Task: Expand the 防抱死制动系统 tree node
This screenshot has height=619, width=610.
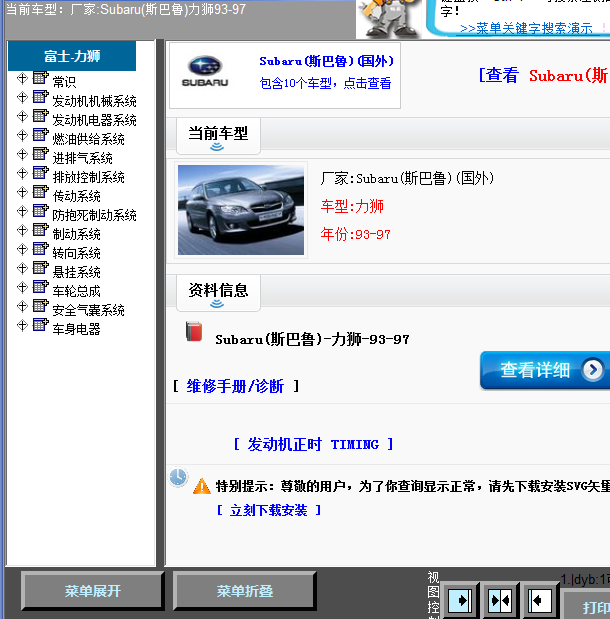Action: (x=22, y=211)
